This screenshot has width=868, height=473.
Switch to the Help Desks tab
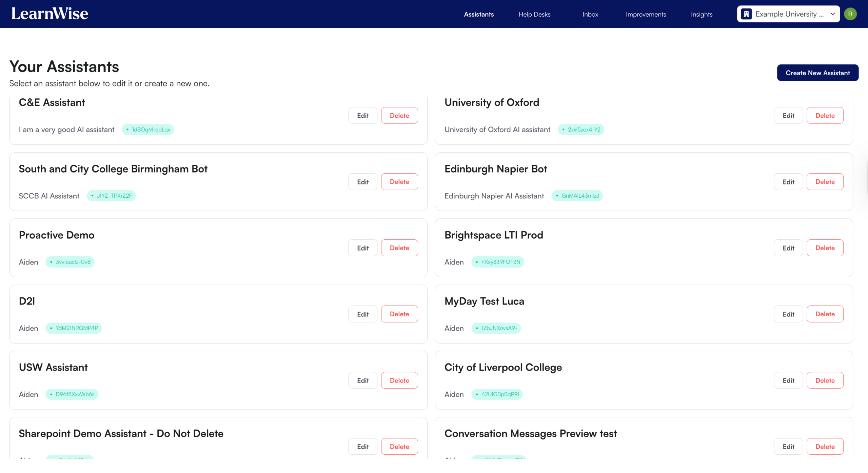click(534, 14)
